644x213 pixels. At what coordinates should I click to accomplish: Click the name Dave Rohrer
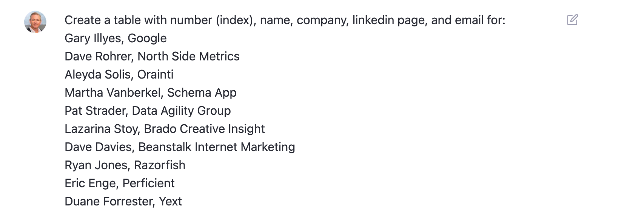coord(99,56)
